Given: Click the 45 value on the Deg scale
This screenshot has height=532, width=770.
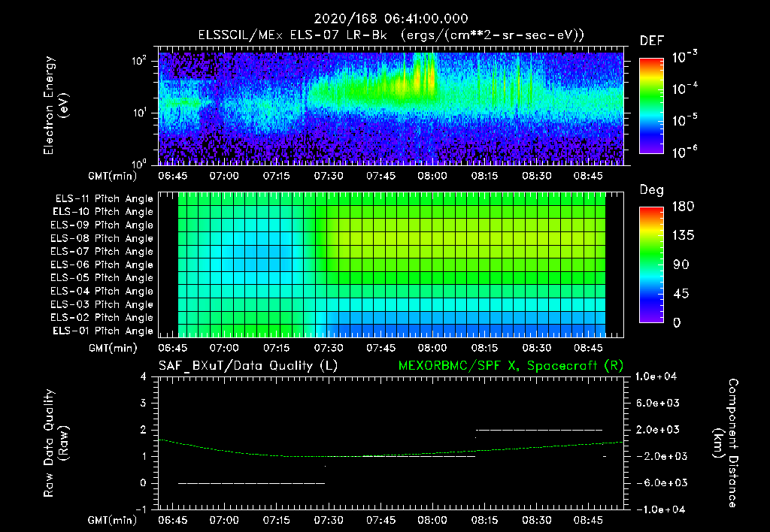Looking at the screenshot, I should (x=681, y=294).
